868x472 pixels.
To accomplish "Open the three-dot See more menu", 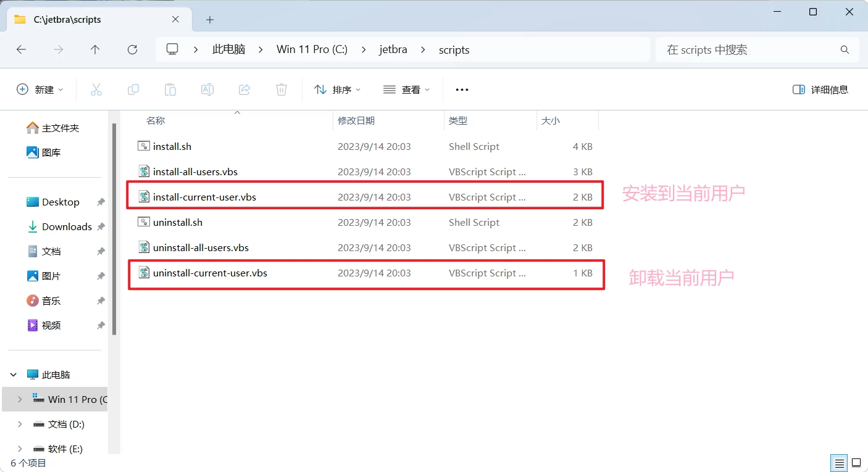I will (x=462, y=89).
